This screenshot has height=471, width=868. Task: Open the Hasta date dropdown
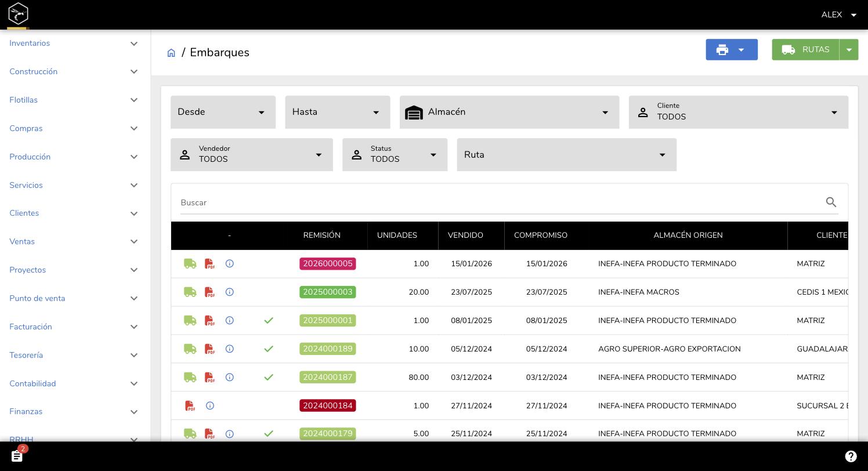[338, 112]
